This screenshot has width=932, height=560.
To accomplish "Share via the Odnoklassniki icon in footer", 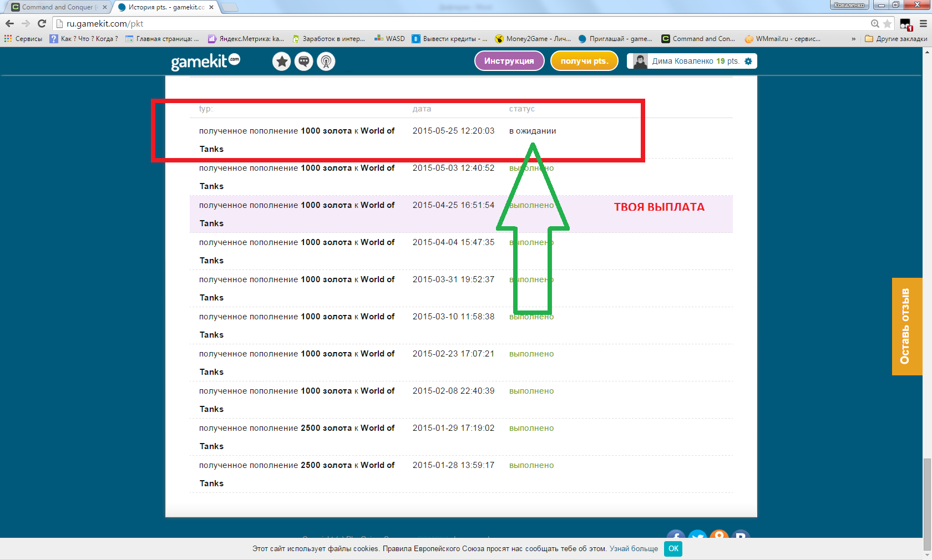I will [x=720, y=535].
